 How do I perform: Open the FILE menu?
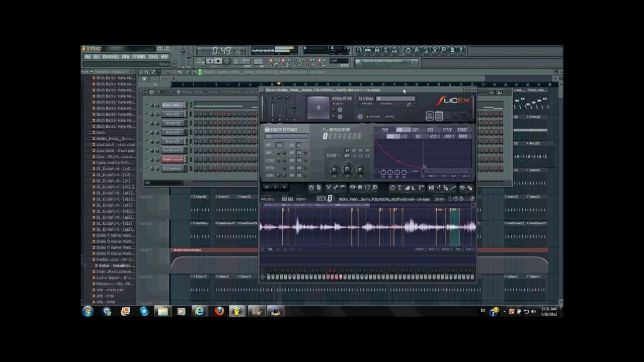(x=88, y=57)
